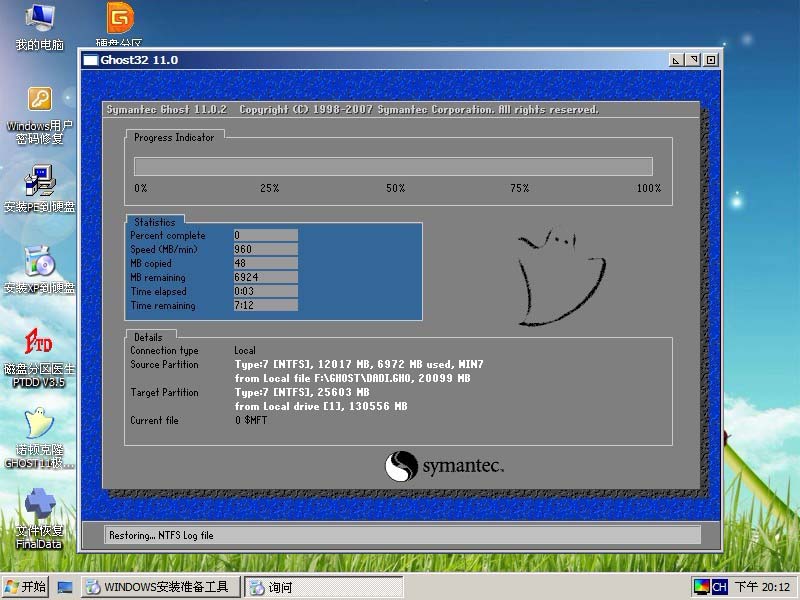This screenshot has width=800, height=600.
Task: Click the Ghost32 window title bar icon
Action: click(90, 60)
